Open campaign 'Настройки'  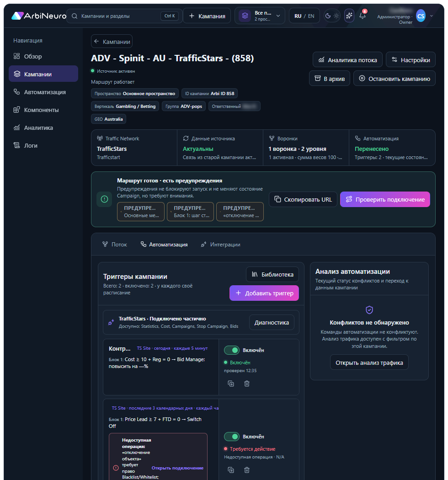tap(411, 60)
